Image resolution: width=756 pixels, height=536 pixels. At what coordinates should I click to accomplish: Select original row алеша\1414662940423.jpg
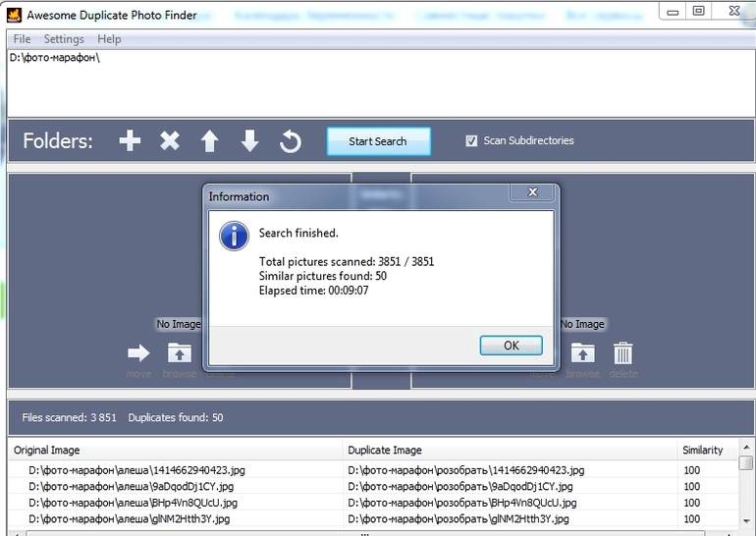(x=136, y=470)
